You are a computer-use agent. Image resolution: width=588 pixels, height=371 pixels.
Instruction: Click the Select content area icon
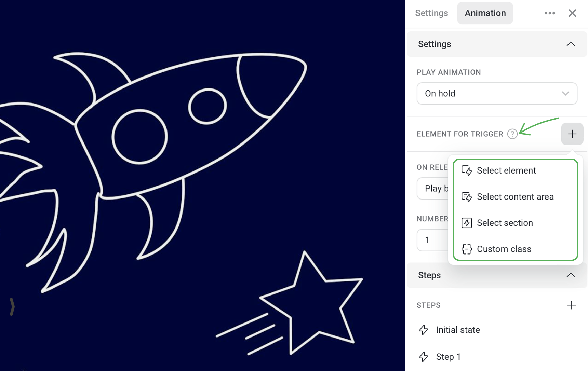click(x=467, y=197)
